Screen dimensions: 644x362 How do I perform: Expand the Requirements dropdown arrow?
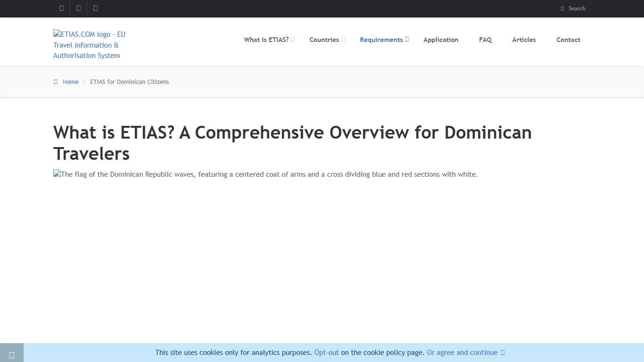[407, 39]
